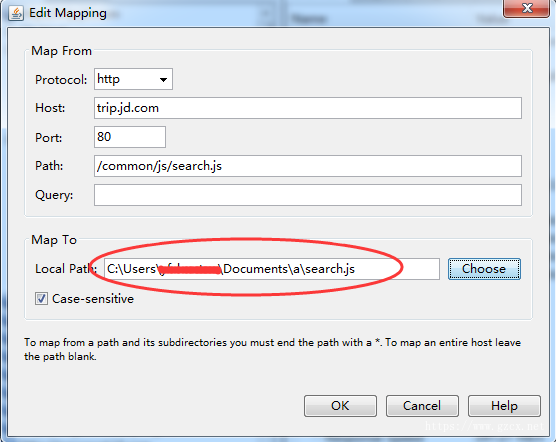This screenshot has width=556, height=442.
Task: Cancel the mapping edit
Action: tap(422, 406)
